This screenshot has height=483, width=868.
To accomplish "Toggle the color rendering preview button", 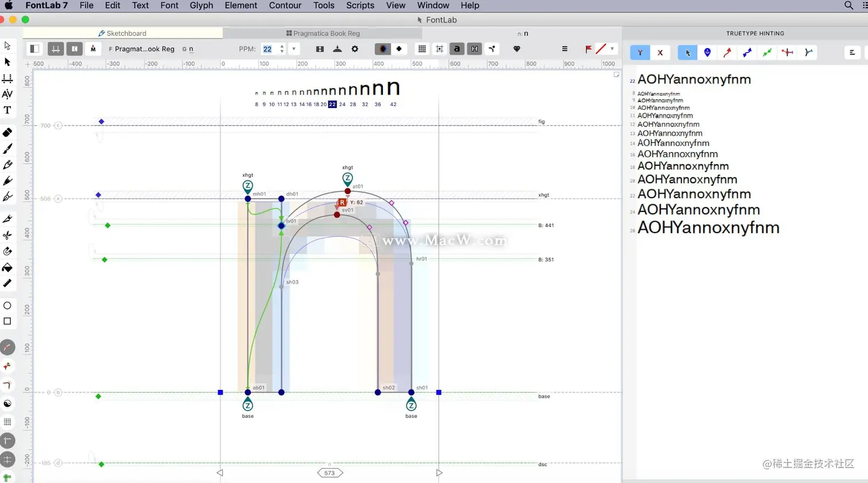I will (x=383, y=49).
